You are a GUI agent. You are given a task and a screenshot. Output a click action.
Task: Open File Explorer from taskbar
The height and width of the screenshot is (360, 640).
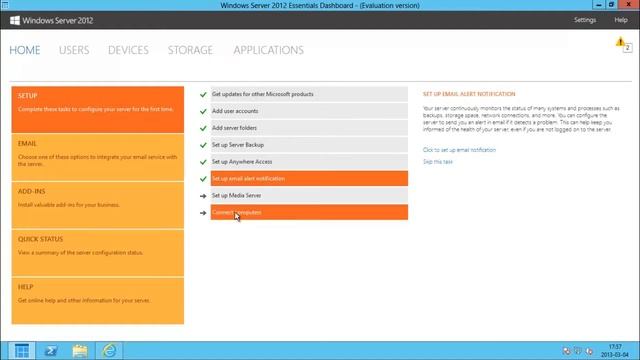click(80, 351)
